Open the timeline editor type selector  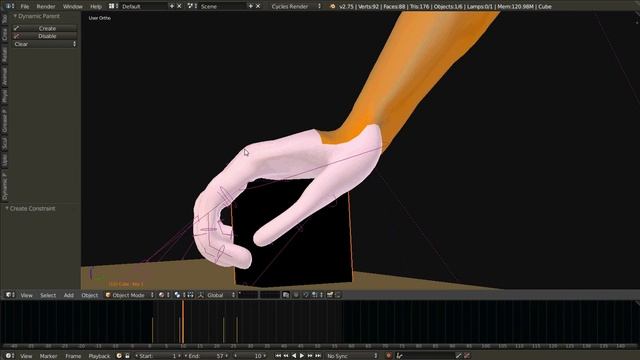tap(10, 356)
